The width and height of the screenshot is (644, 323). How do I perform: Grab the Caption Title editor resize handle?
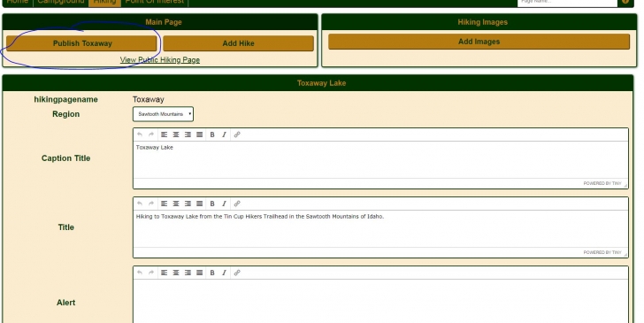click(625, 185)
